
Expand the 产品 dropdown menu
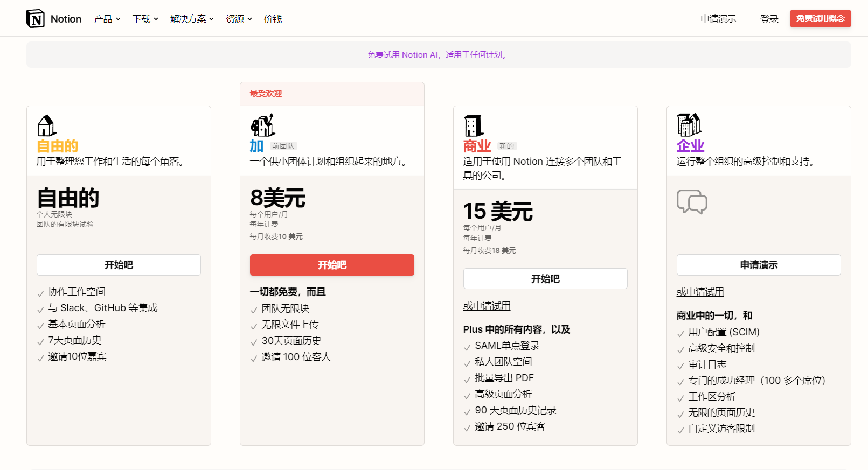pos(107,19)
